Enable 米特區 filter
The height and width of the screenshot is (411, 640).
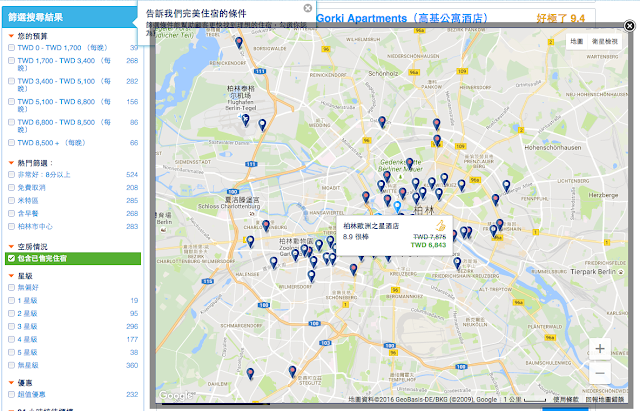11,201
